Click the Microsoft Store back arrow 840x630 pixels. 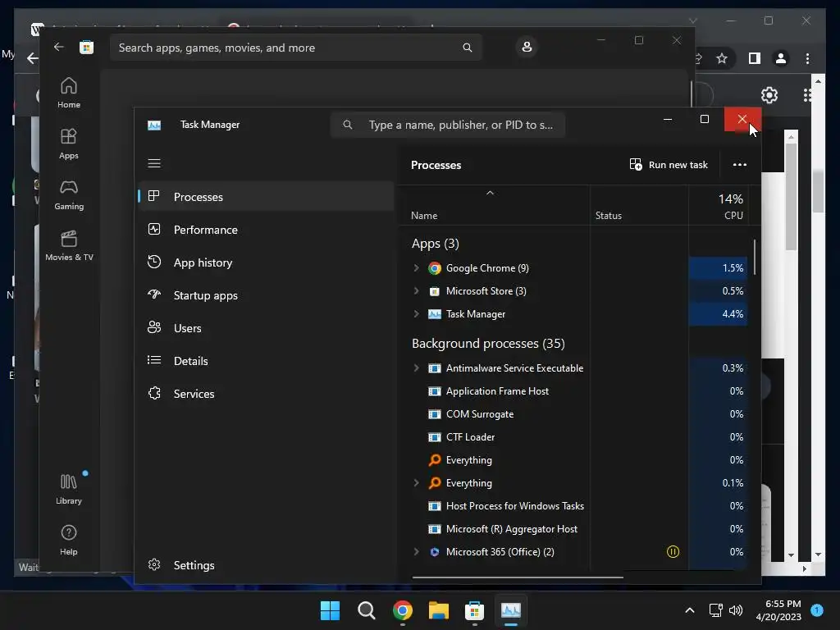tap(59, 47)
